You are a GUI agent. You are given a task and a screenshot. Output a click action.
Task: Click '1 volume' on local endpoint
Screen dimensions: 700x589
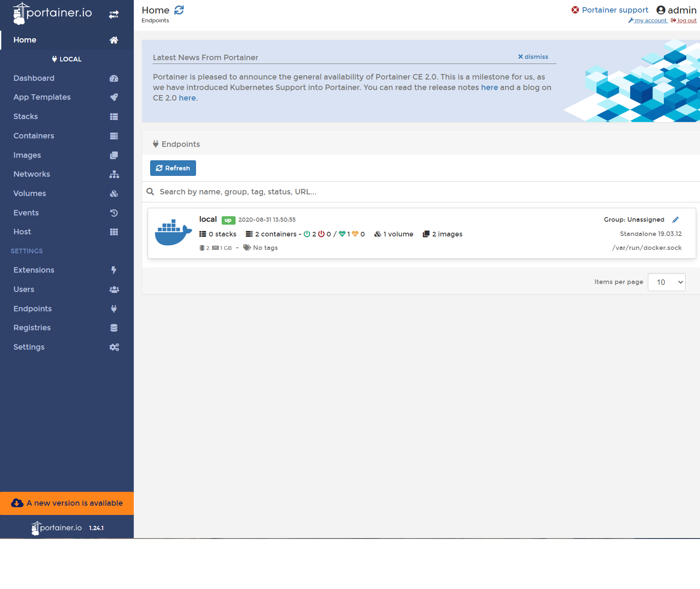pyautogui.click(x=394, y=234)
